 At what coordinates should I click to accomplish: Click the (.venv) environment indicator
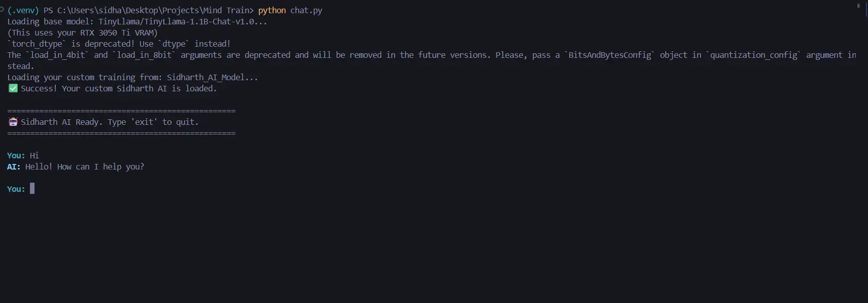pos(23,10)
